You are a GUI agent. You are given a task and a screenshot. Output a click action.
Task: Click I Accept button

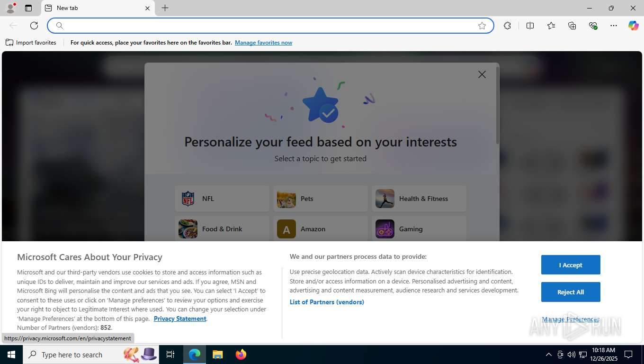tap(571, 265)
